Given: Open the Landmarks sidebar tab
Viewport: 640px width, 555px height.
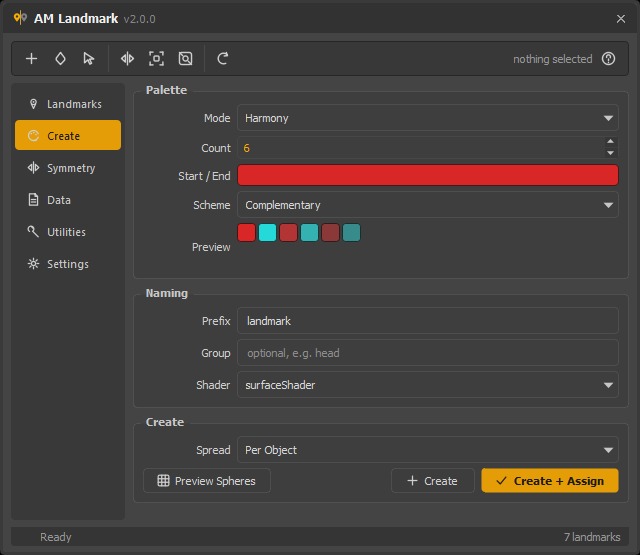Looking at the screenshot, I should point(68,104).
